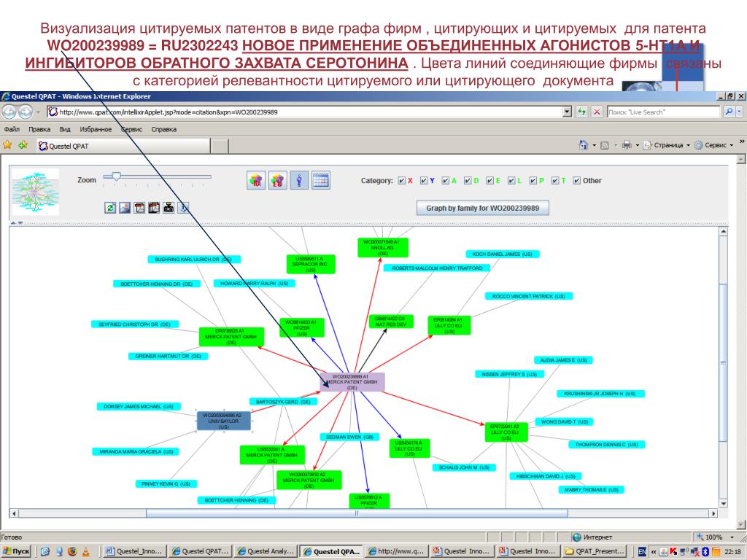Click the refresh graph icon under Zoom
This screenshot has height=560, width=747.
(110, 208)
